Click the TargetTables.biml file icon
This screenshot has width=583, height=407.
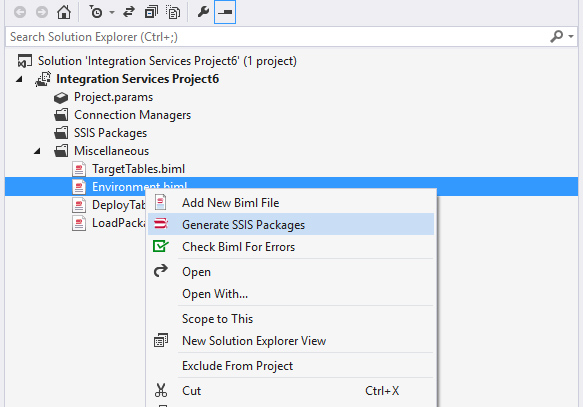pos(79,169)
